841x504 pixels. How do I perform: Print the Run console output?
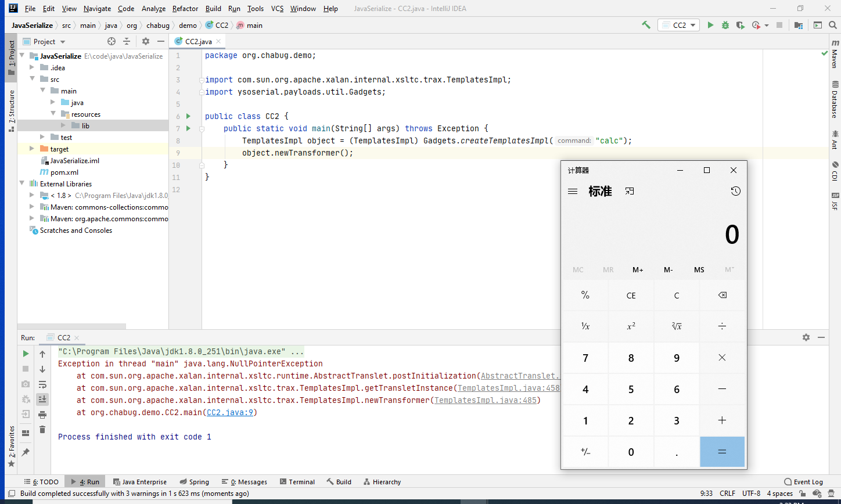[42, 415]
